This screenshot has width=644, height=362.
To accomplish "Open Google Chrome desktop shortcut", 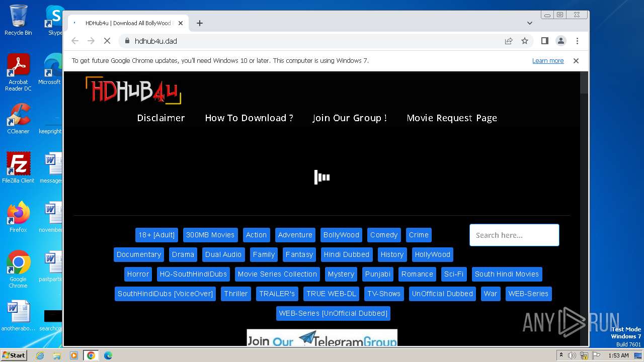I will click(18, 269).
